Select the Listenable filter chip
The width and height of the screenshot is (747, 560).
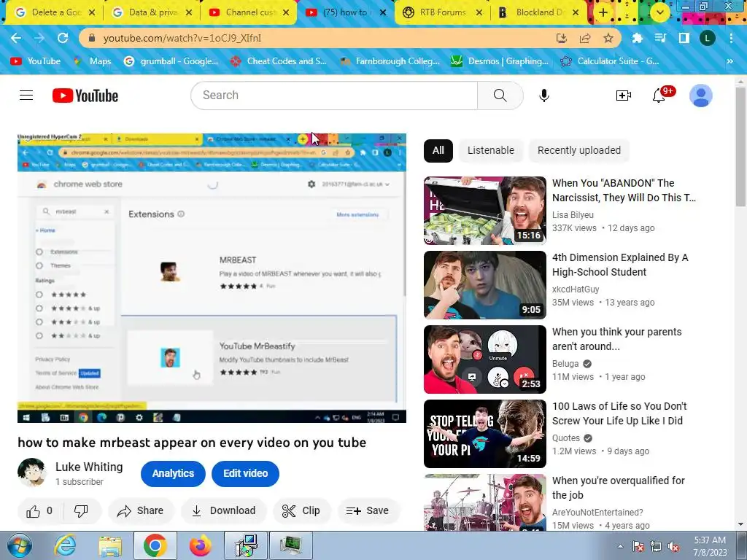[491, 150]
